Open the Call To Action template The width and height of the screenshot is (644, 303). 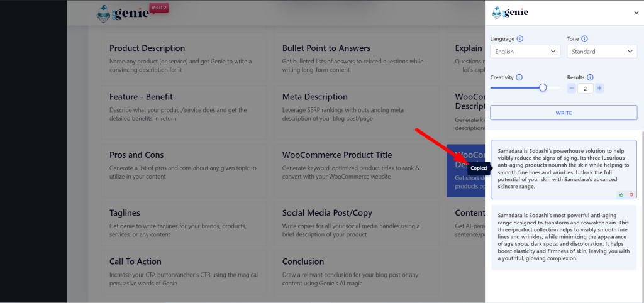[x=184, y=272]
